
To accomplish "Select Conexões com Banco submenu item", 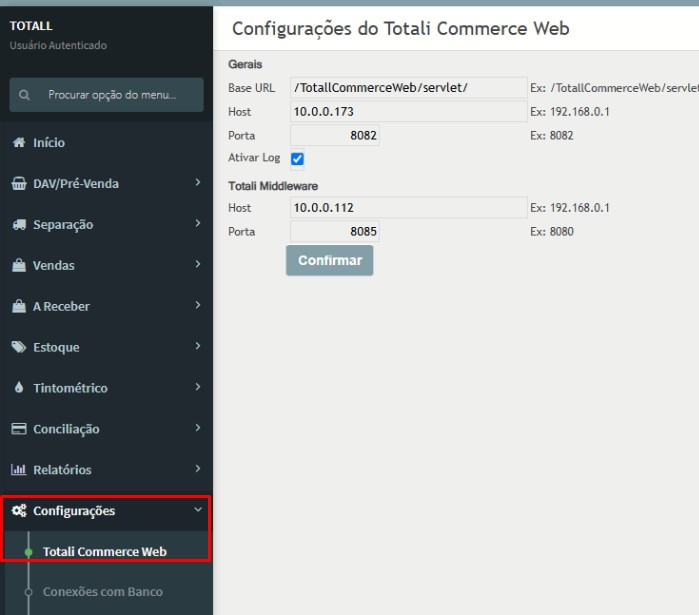I will pyautogui.click(x=103, y=592).
